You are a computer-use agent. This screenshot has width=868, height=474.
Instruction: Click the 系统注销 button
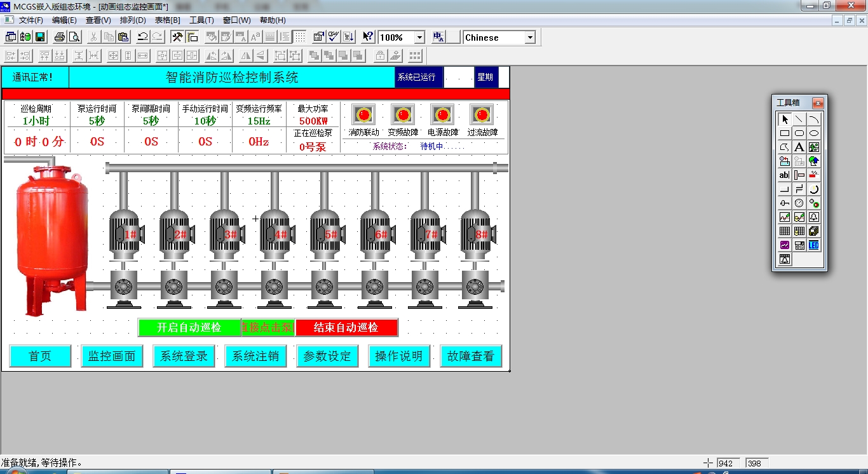coord(255,356)
